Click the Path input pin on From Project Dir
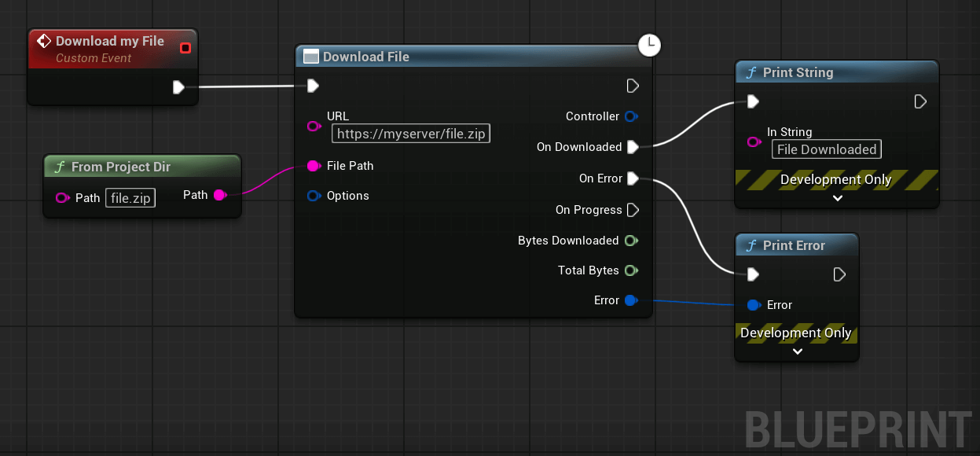 (x=63, y=198)
